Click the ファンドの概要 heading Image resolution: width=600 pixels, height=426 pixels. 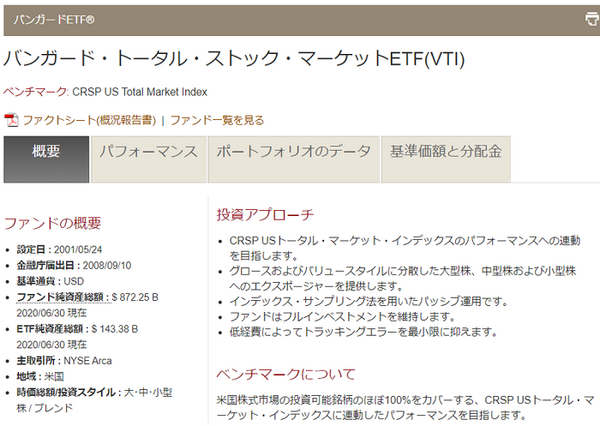pyautogui.click(x=52, y=223)
